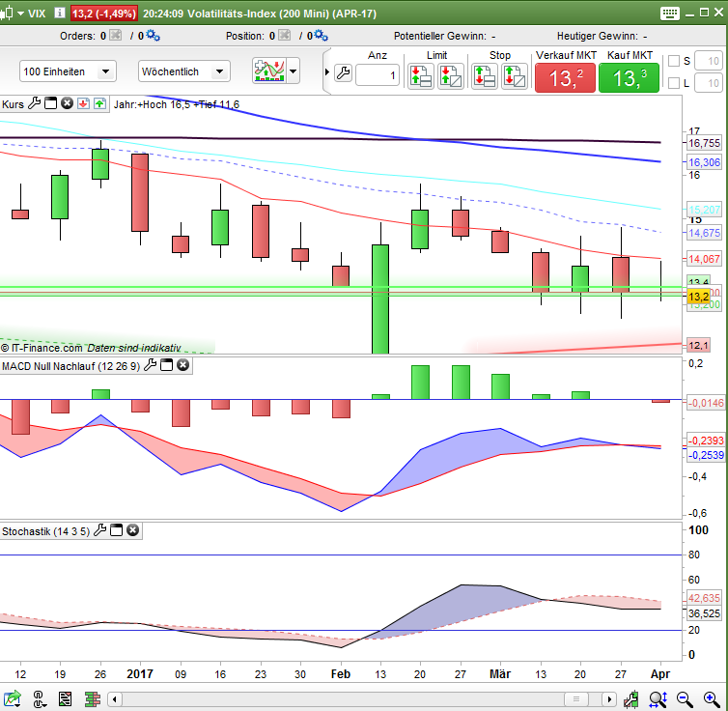The image size is (728, 711).
Task: Zoom out the chart
Action: (x=685, y=698)
